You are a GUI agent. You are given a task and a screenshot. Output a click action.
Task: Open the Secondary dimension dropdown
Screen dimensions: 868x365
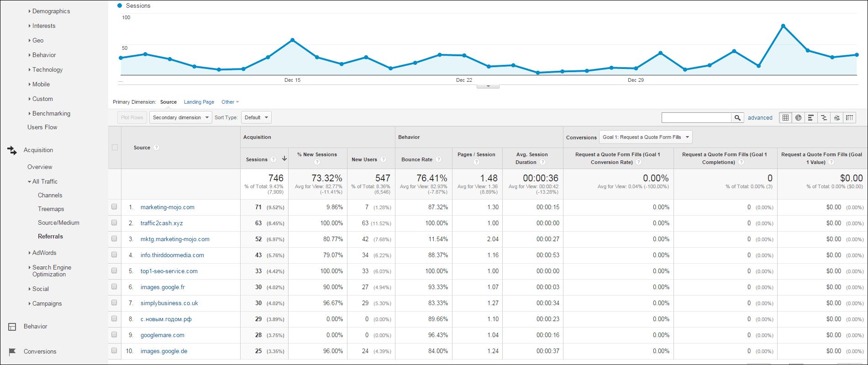click(x=181, y=117)
